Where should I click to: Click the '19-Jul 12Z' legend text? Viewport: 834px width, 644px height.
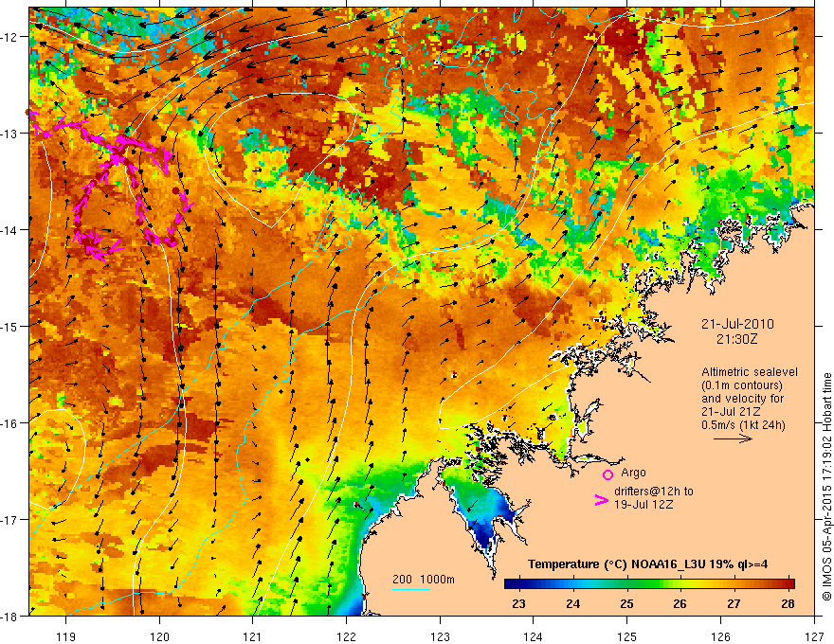click(644, 504)
